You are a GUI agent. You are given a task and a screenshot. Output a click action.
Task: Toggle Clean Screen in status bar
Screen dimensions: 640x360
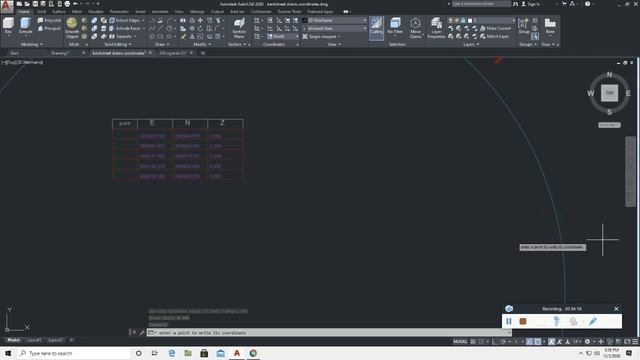627,342
